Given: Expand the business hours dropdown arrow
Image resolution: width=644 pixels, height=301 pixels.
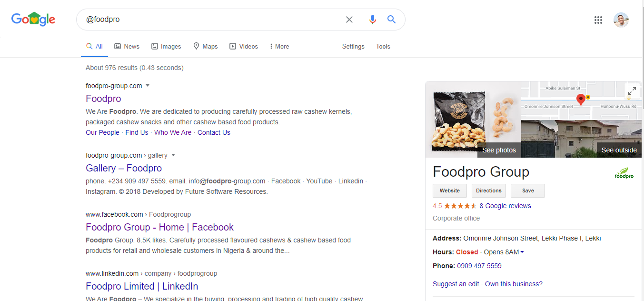Looking at the screenshot, I should tap(522, 252).
